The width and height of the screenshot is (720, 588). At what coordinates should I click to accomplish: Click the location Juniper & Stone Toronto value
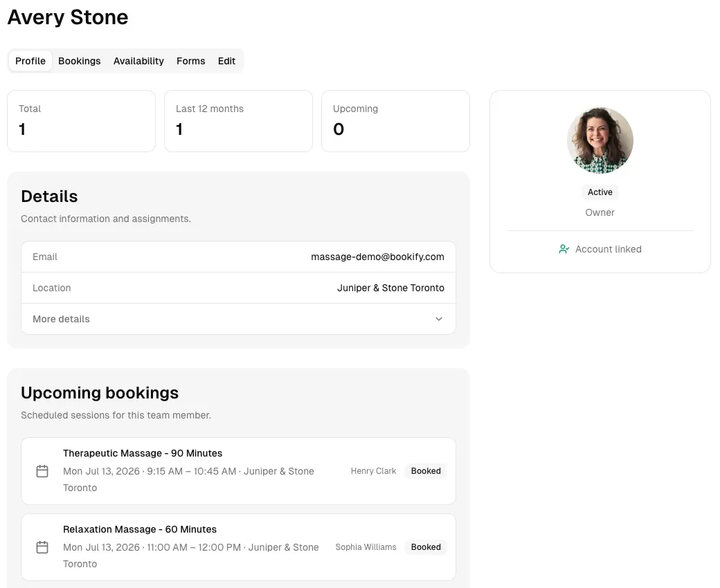(x=390, y=288)
